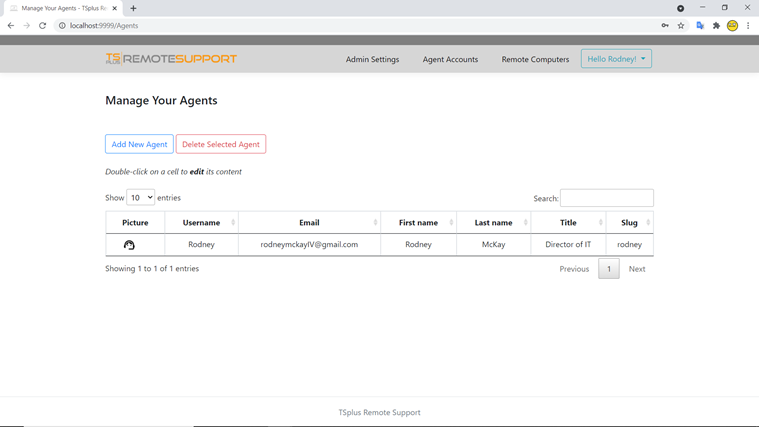The image size is (759, 427).
Task: Go to the Next page of entries
Action: tap(637, 269)
